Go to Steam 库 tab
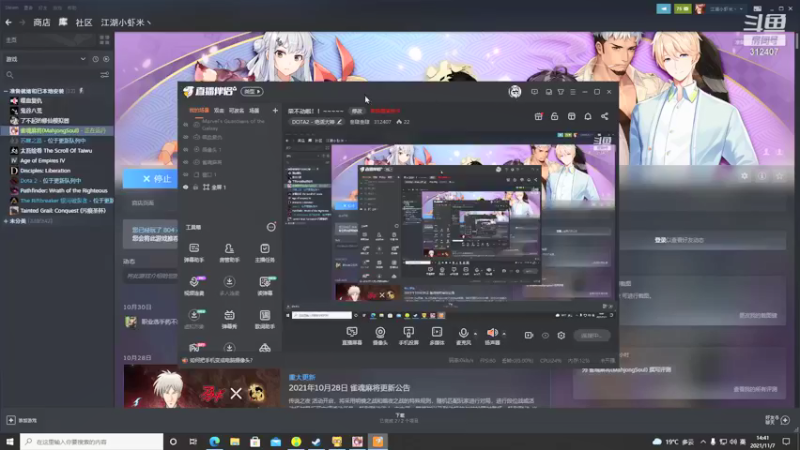 coord(63,22)
